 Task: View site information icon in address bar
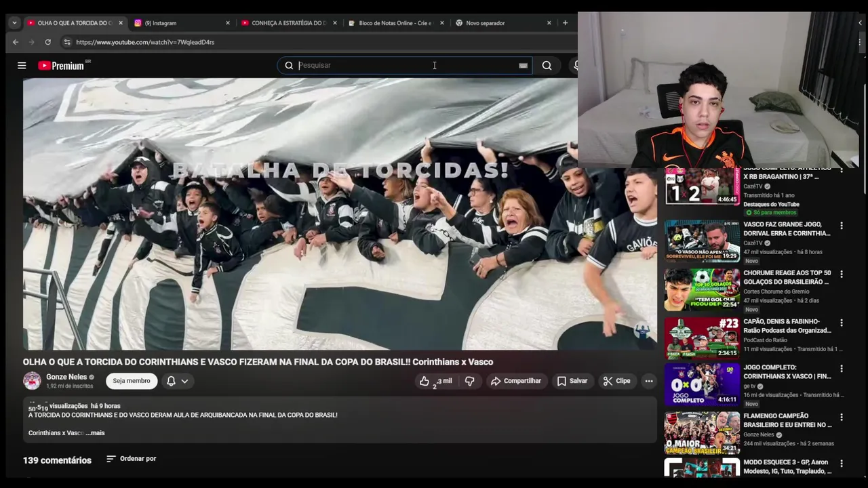tap(66, 42)
